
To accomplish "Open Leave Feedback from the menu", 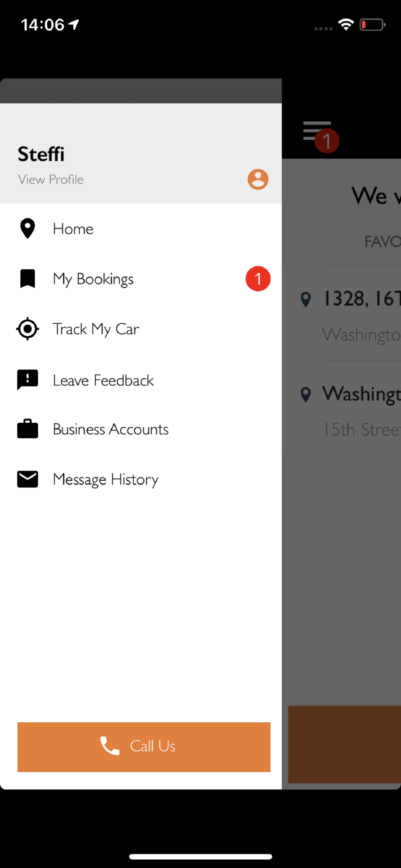I will pos(141,380).
